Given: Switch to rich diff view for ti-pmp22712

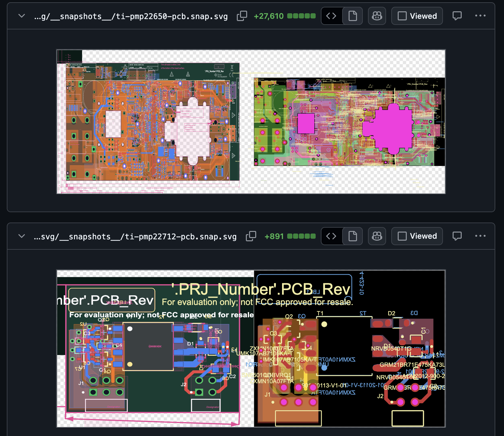Looking at the screenshot, I should coord(352,236).
